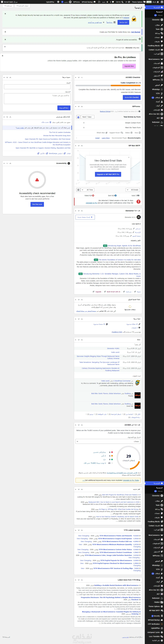Click the location pin 'تحديد مكان' in WordPress events
Screen dimensions: 164x644
coord(46,122)
